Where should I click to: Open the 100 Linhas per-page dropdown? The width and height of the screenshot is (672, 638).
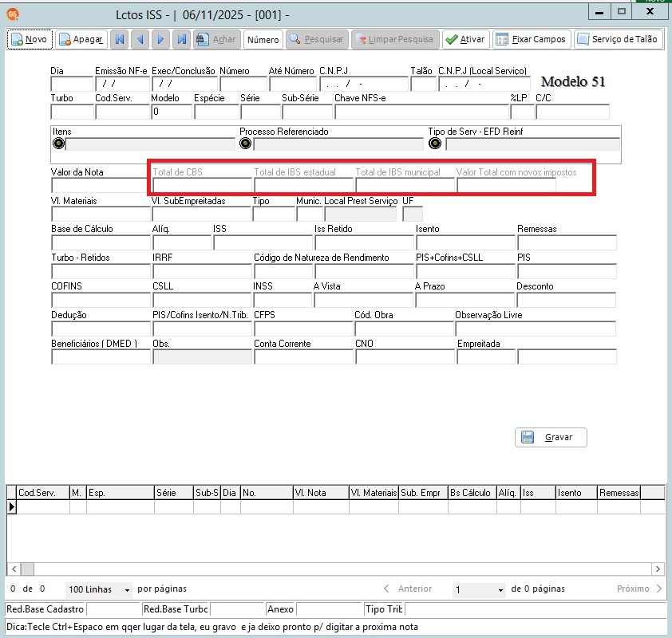(x=99, y=589)
